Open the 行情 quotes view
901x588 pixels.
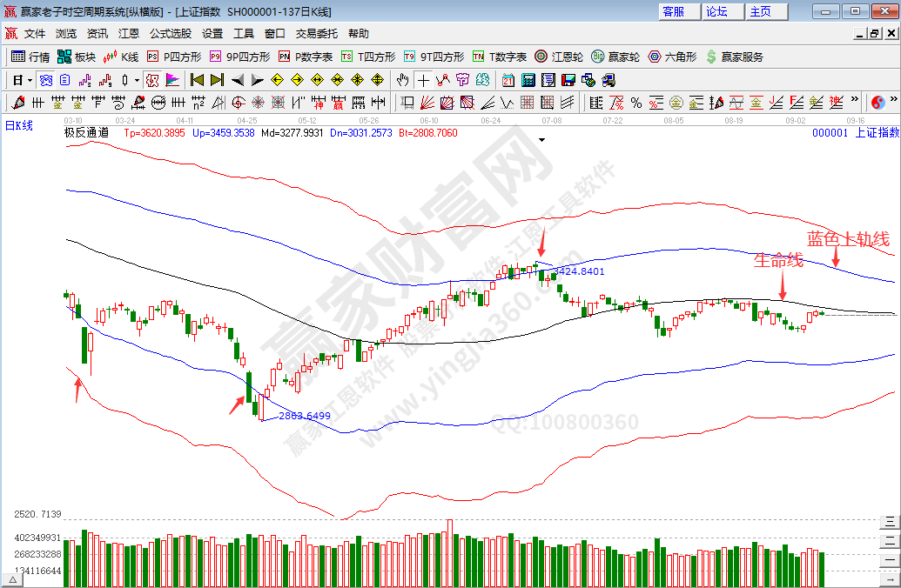pos(30,57)
